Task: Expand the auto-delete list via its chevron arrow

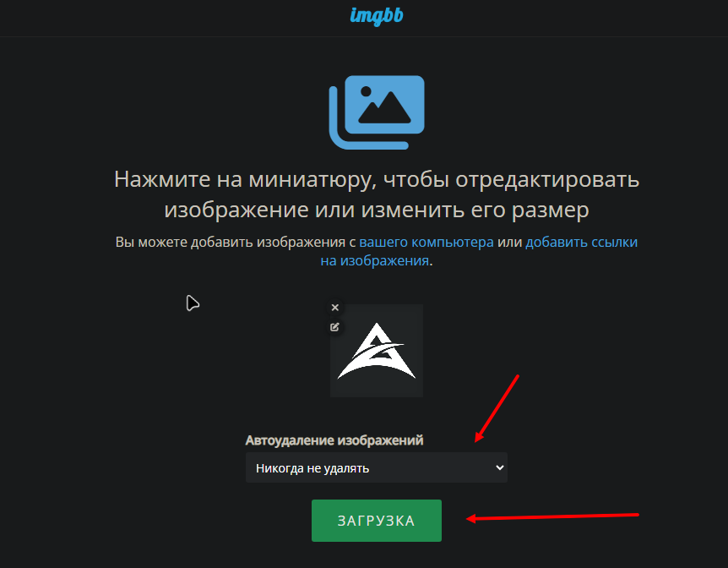Action: [x=500, y=467]
